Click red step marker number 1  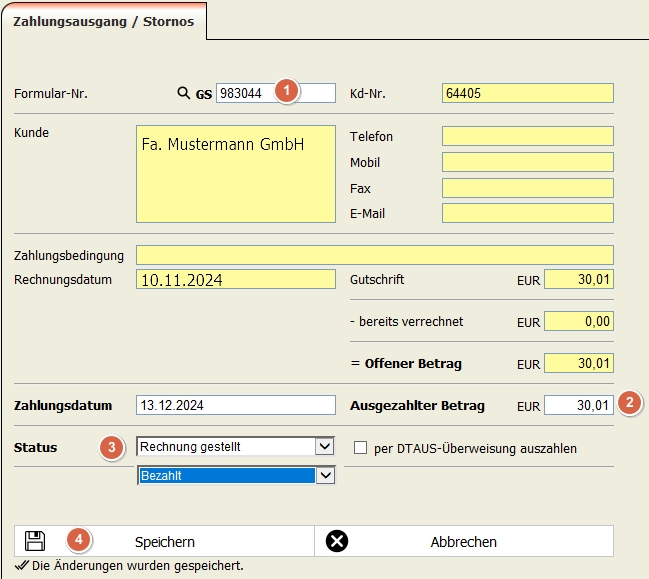click(x=286, y=91)
